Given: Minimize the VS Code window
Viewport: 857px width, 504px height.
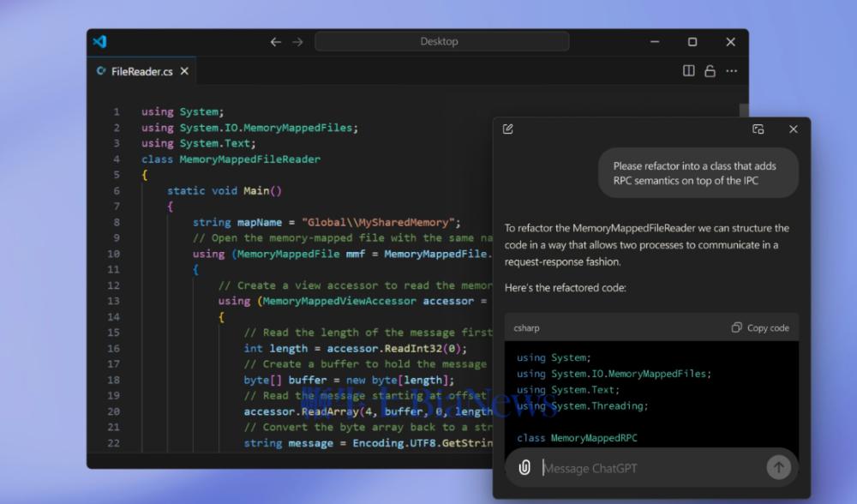Looking at the screenshot, I should coord(654,42).
